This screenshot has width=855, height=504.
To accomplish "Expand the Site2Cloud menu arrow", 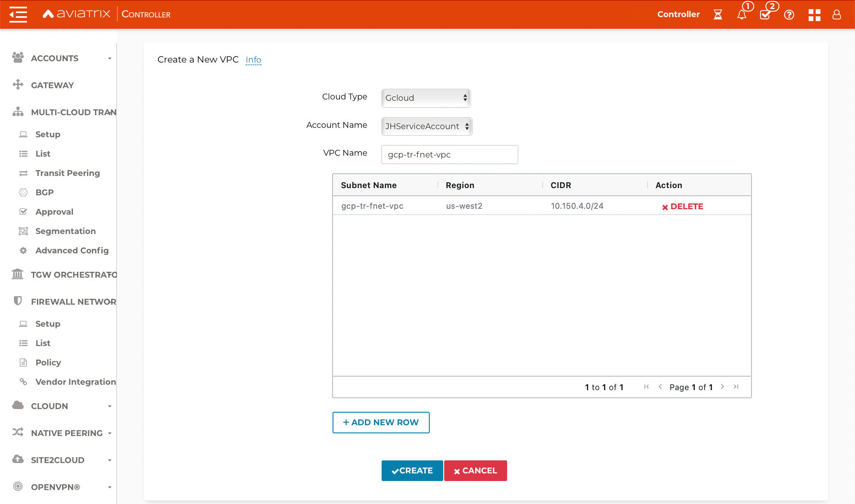I will 109,460.
